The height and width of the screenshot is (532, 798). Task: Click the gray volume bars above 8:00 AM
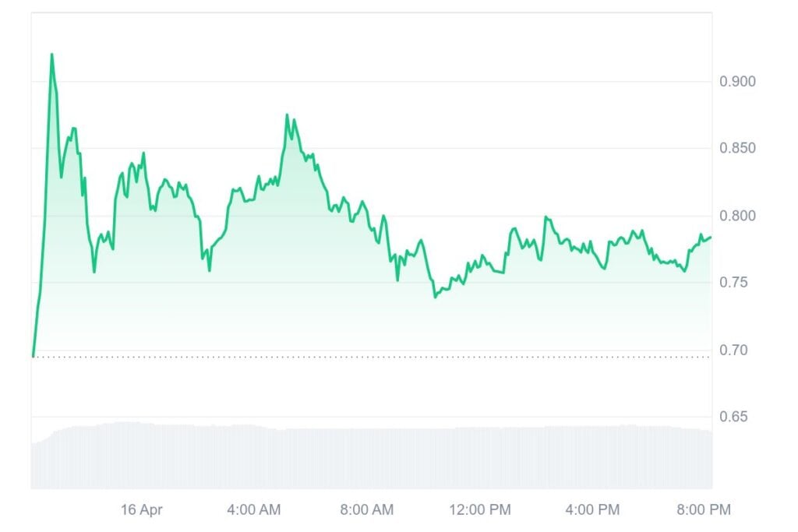(366, 460)
